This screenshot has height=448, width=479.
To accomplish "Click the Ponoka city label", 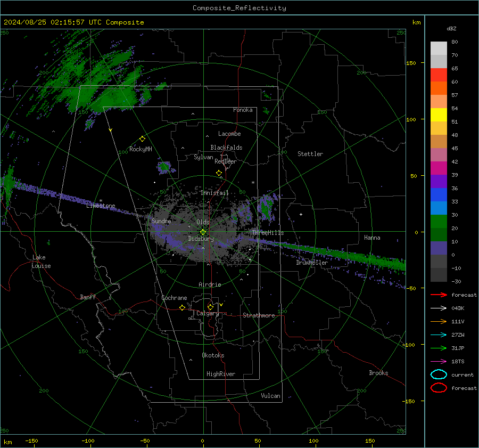I will pyautogui.click(x=243, y=110).
